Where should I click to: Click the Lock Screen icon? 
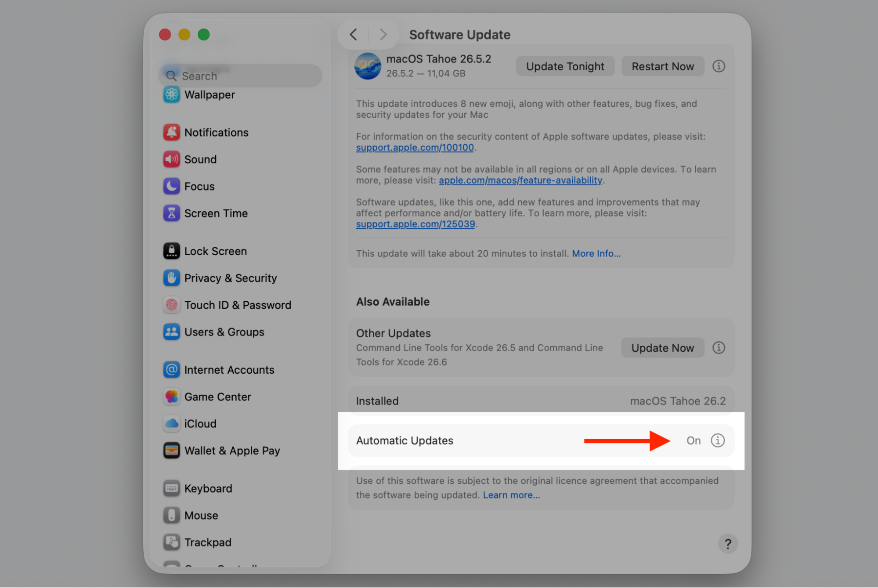pyautogui.click(x=171, y=251)
